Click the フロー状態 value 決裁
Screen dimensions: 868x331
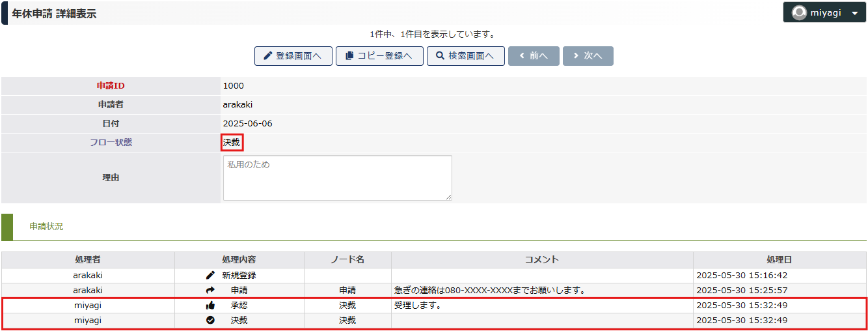coord(232,143)
